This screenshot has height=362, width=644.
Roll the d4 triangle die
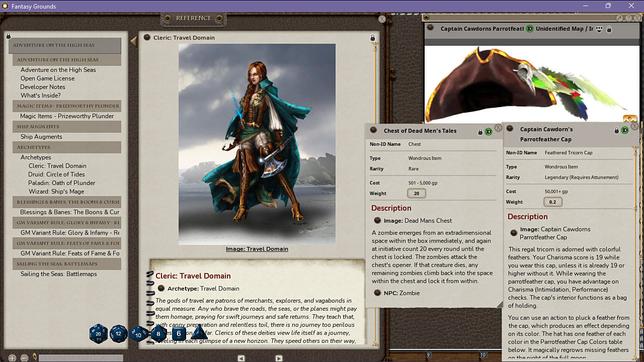(199, 334)
